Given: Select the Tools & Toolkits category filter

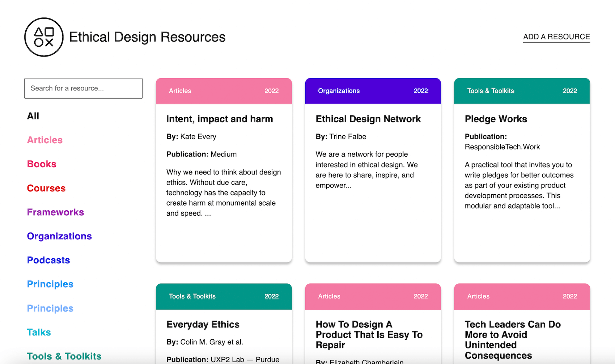Looking at the screenshot, I should (64, 356).
